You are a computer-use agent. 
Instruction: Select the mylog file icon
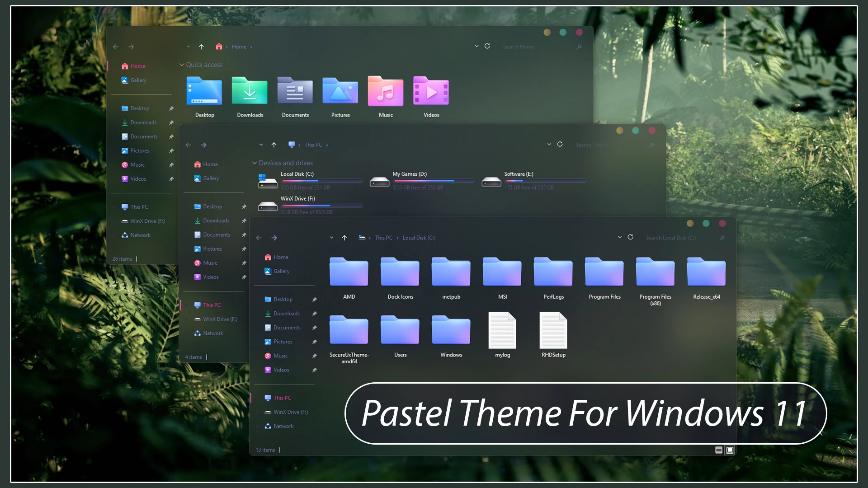coord(502,331)
